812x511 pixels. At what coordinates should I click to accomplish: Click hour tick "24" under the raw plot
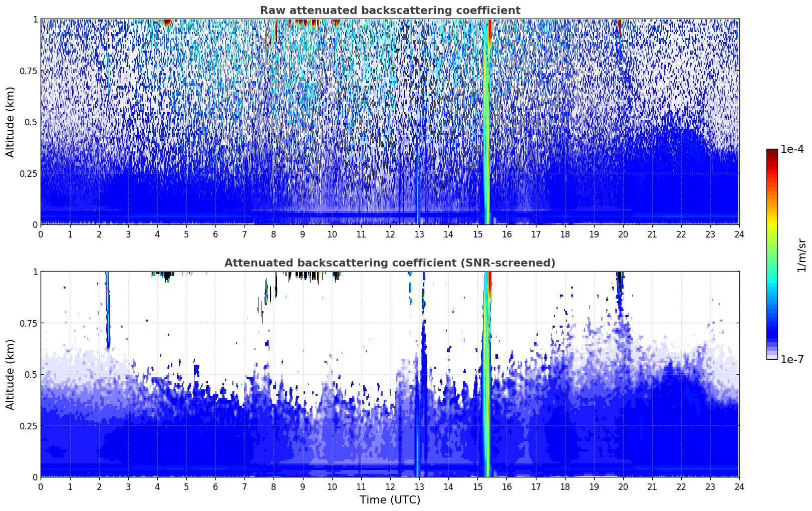[739, 234]
